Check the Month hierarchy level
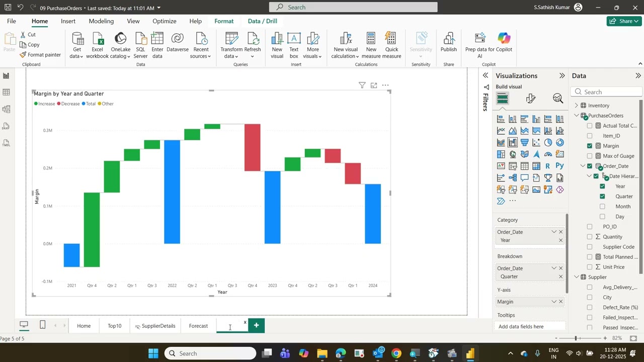644x362 pixels. click(x=602, y=206)
